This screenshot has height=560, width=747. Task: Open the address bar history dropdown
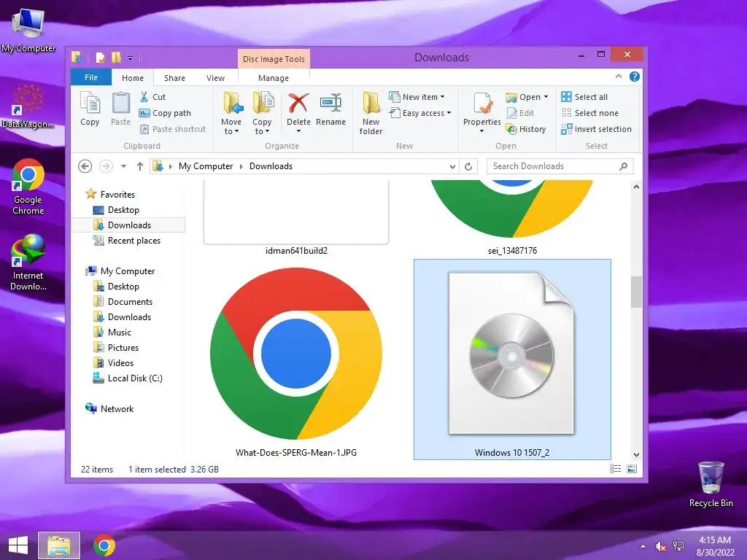[452, 166]
